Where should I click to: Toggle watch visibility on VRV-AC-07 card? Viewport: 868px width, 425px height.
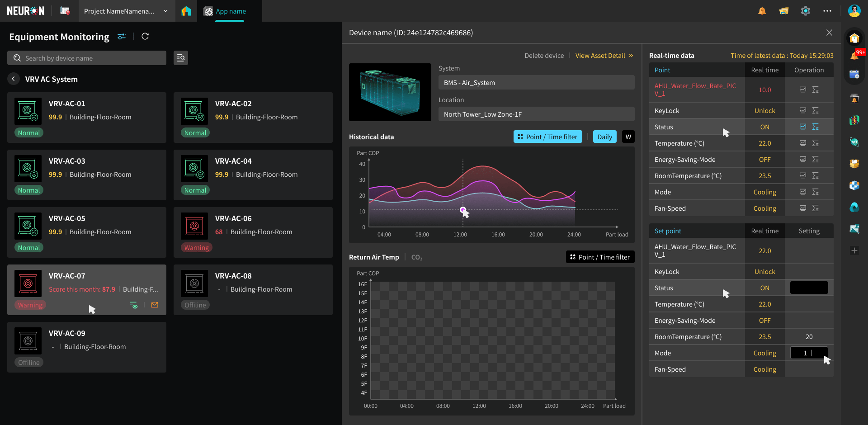pyautogui.click(x=134, y=305)
